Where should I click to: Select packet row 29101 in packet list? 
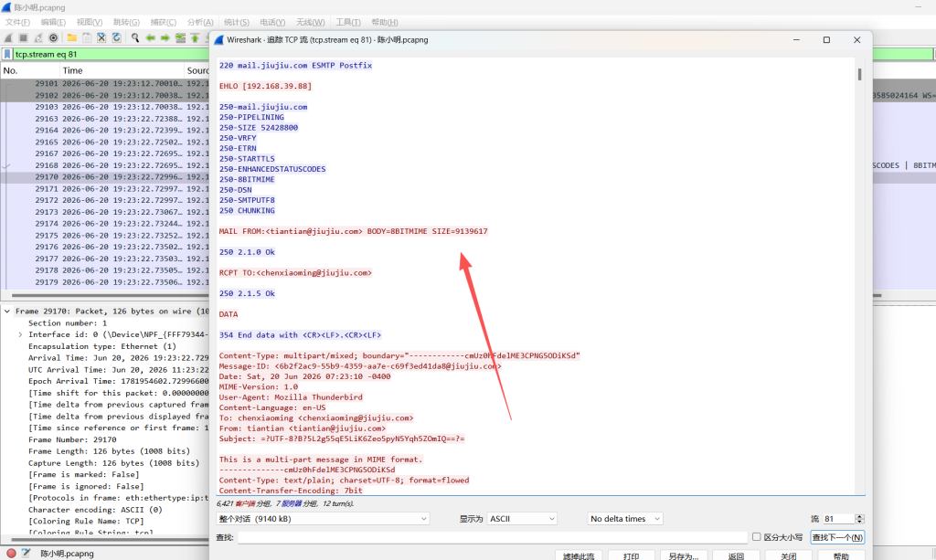[x=105, y=83]
